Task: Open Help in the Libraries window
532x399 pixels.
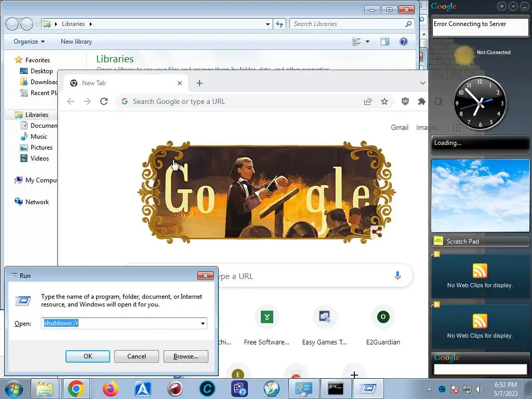Action: 403,42
